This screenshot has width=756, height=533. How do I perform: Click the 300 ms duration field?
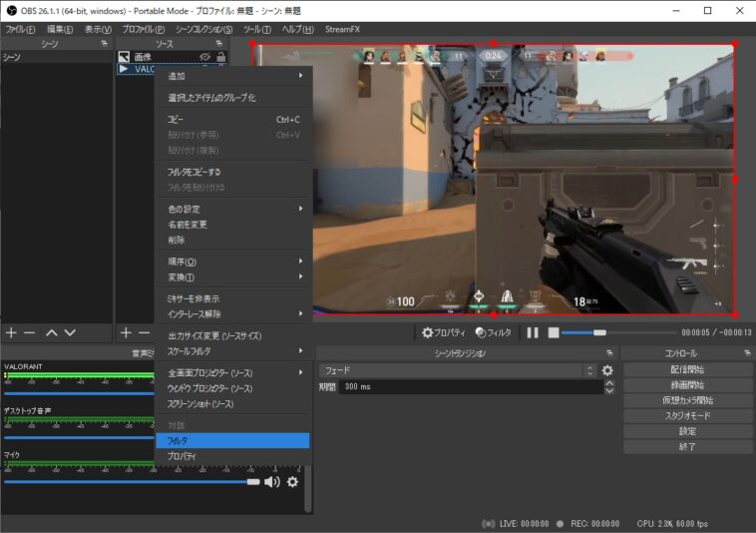[x=472, y=387]
